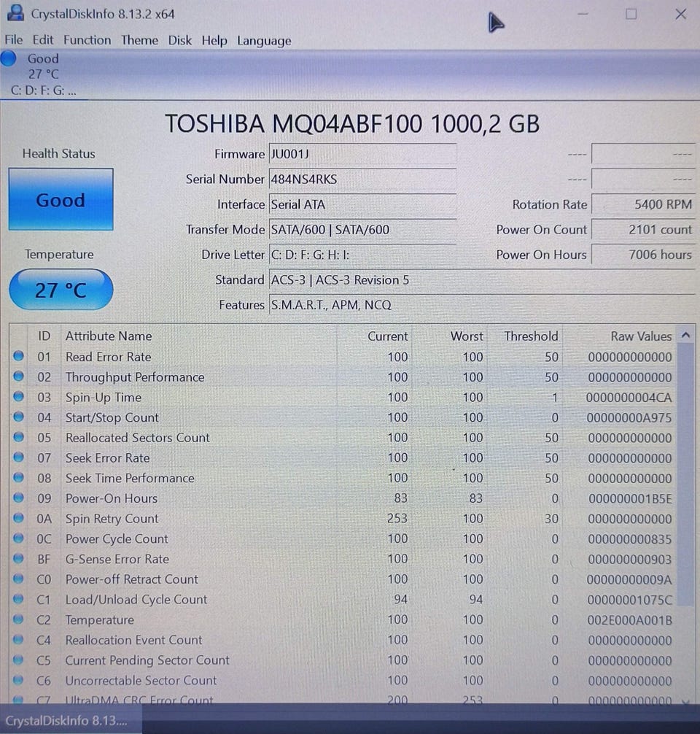Click status icon of Power-off Retract Count row
This screenshot has height=734, width=700.
pos(19,579)
